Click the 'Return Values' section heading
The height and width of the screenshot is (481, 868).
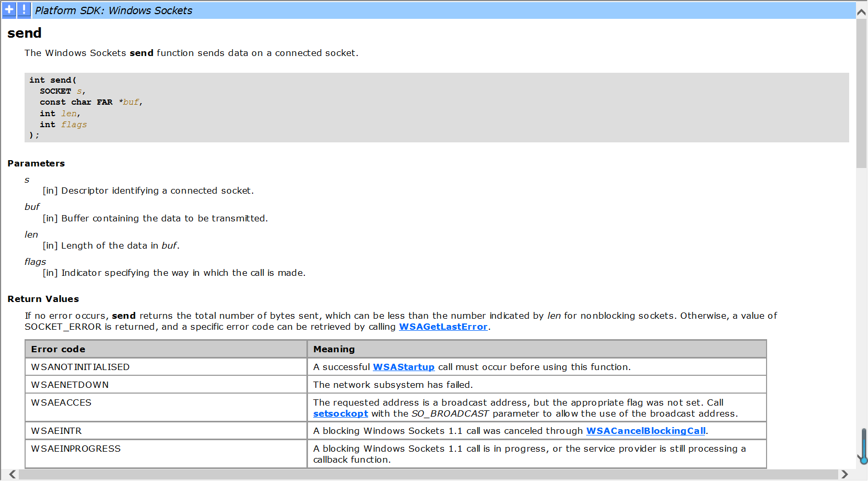(43, 299)
